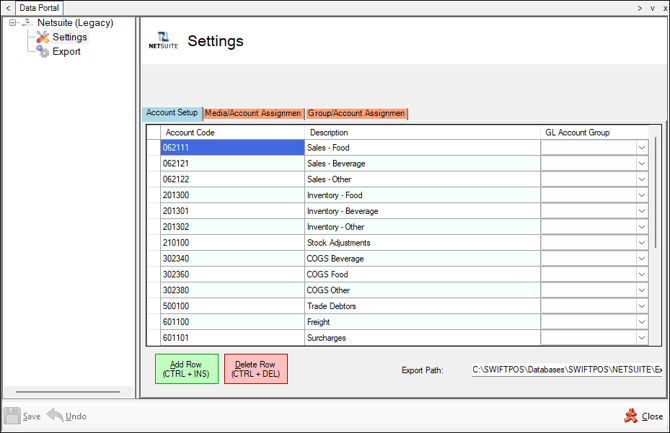Click the Save button label
670x433 pixels.
coord(32,416)
